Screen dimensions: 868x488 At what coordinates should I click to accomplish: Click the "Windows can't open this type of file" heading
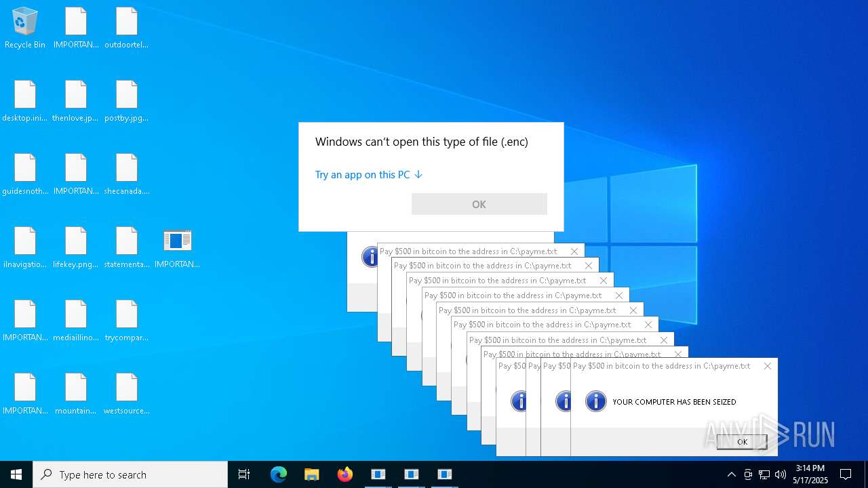pyautogui.click(x=422, y=142)
